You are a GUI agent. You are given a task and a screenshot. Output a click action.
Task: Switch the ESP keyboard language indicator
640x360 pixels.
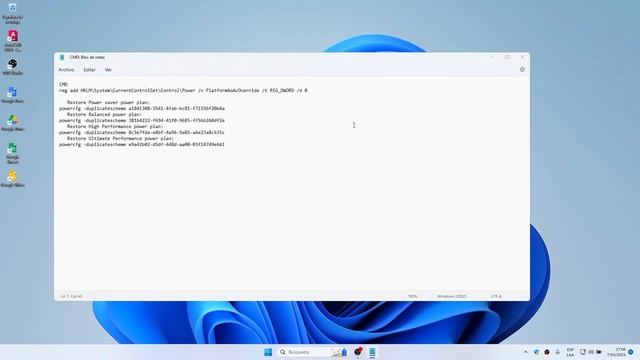tap(570, 352)
